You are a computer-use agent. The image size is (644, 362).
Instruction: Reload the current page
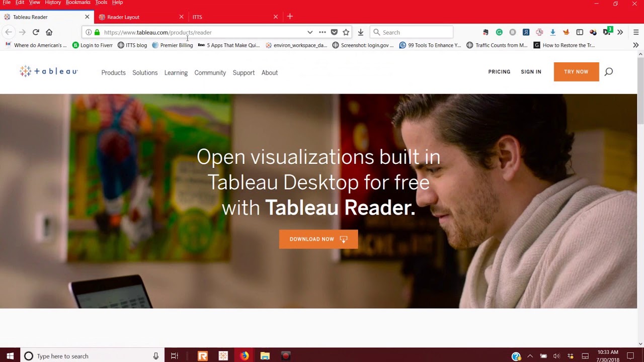pos(36,32)
